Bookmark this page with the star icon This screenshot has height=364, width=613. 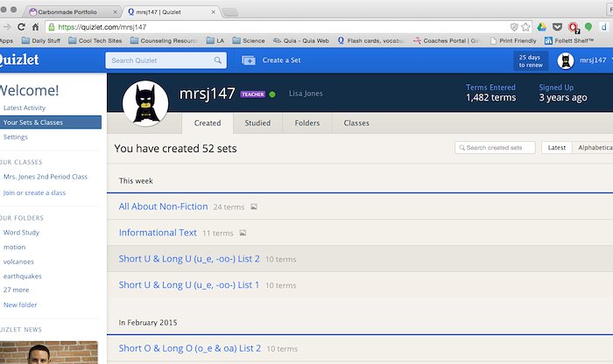525,27
